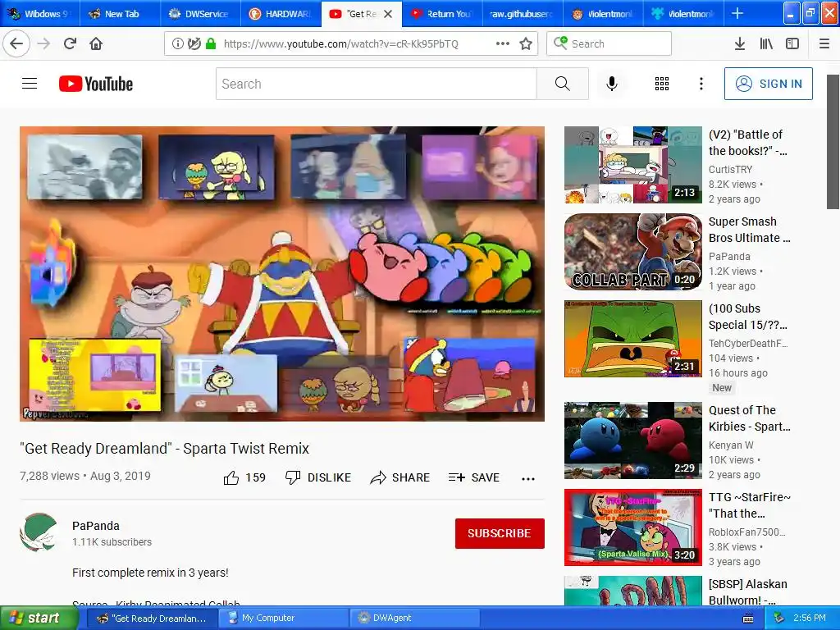Switch to the DWService tab
This screenshot has height=630, width=840.
[200, 13]
